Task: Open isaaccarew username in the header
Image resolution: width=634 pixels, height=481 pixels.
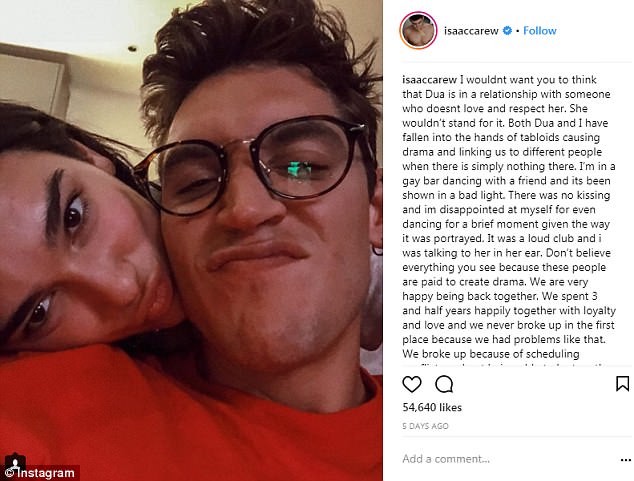Action: 471,31
